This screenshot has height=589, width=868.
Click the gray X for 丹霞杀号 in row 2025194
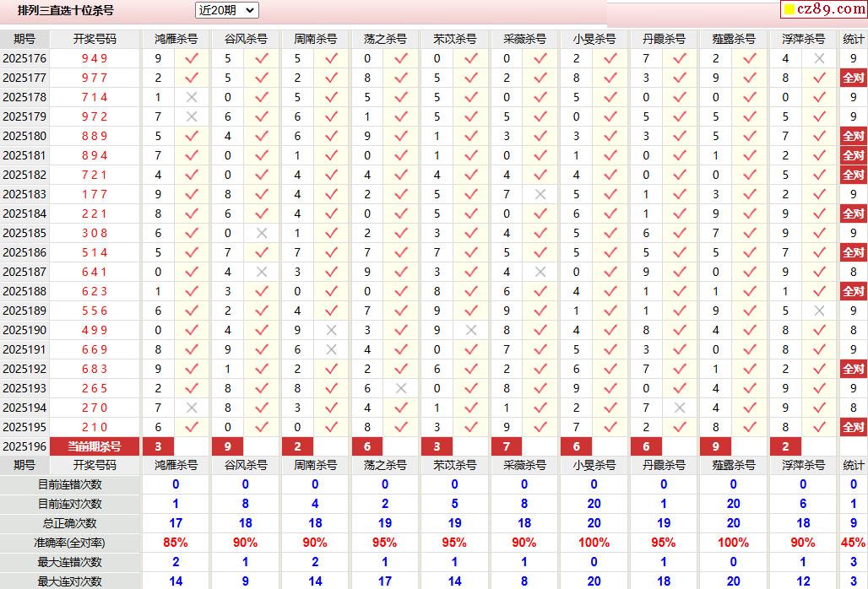(x=680, y=408)
